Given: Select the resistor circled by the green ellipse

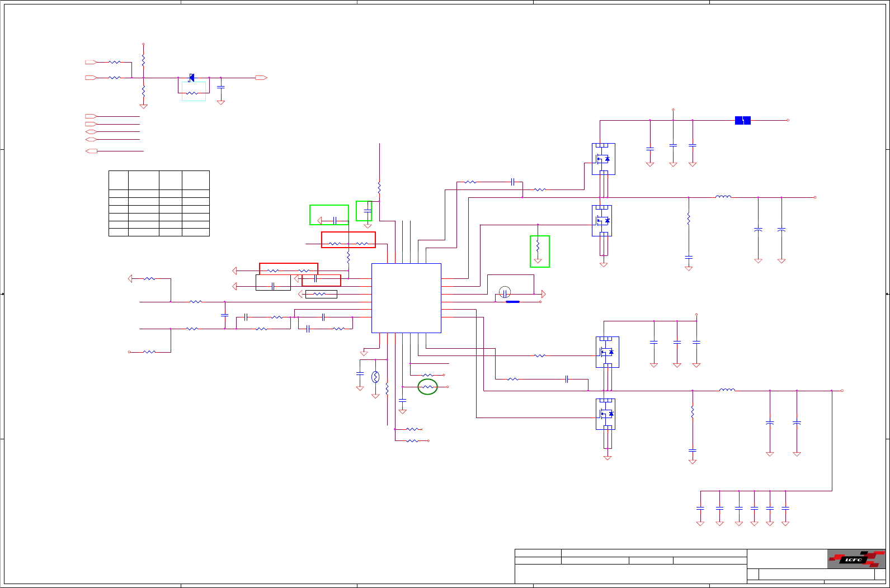Looking at the screenshot, I should 428,387.
